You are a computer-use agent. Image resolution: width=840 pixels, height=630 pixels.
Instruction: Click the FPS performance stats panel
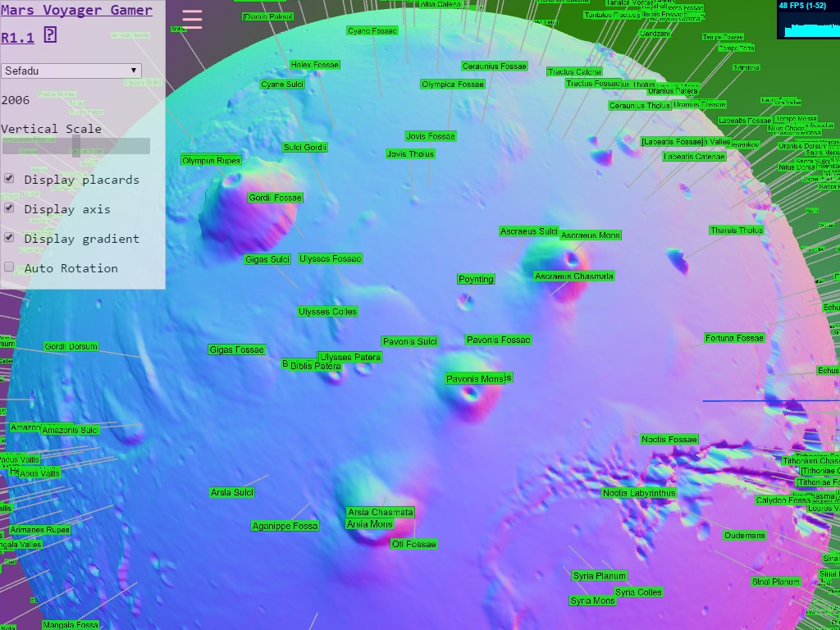tap(807, 20)
